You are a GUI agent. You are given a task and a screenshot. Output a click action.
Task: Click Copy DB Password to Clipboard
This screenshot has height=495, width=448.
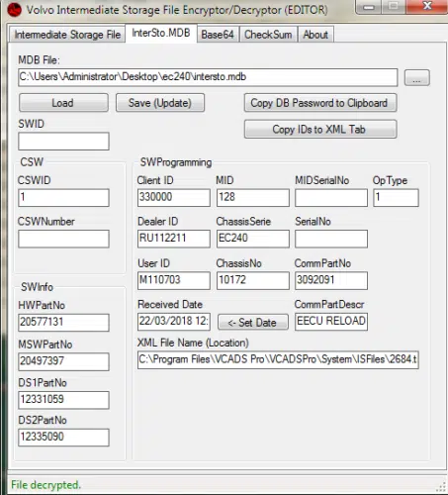(320, 103)
